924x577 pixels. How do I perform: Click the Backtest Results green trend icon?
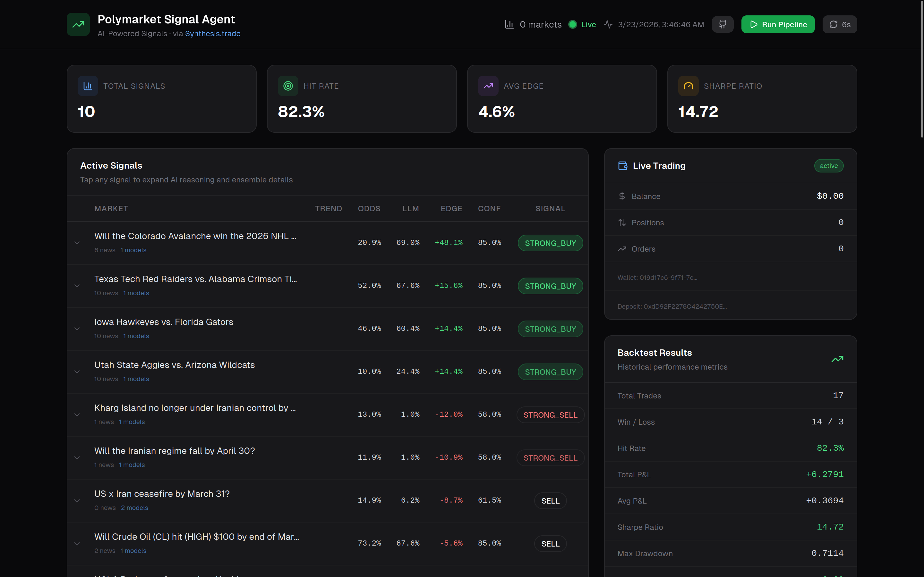click(x=837, y=359)
